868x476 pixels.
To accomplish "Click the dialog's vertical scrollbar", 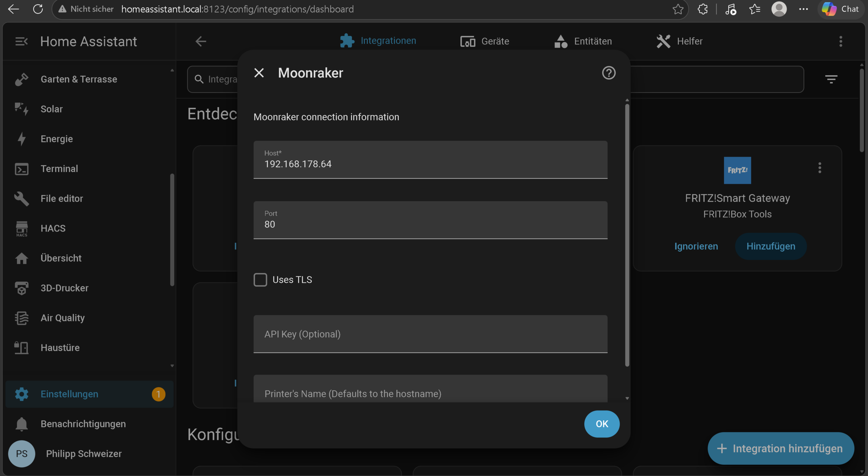I will [x=627, y=235].
